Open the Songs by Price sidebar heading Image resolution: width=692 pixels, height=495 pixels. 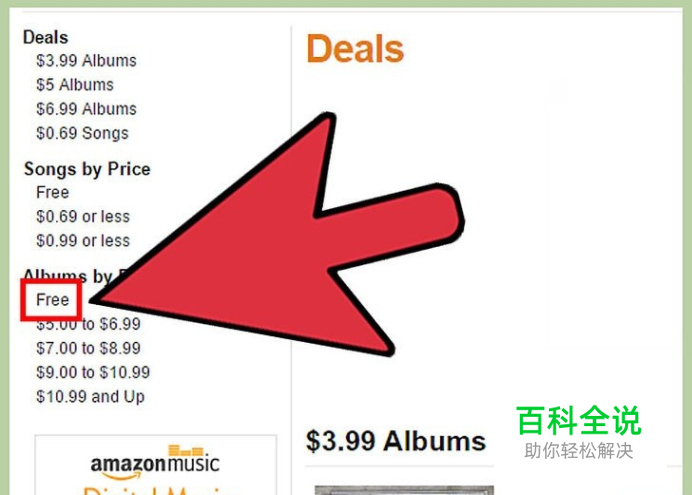pyautogui.click(x=87, y=169)
